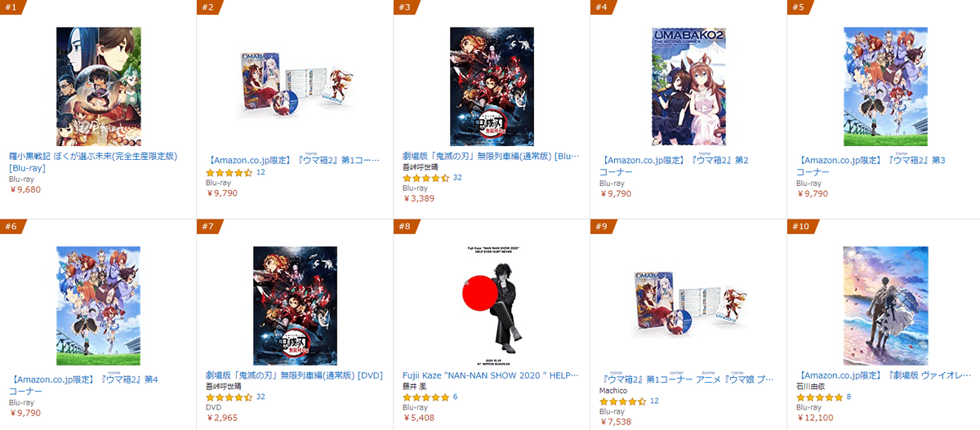Image resolution: width=980 pixels, height=430 pixels.
Task: Click the 羅小黒戦記 Blu-ray title link
Action: pyautogui.click(x=93, y=162)
